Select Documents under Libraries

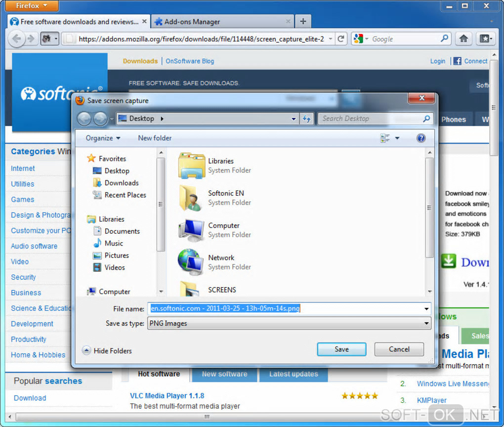(116, 231)
